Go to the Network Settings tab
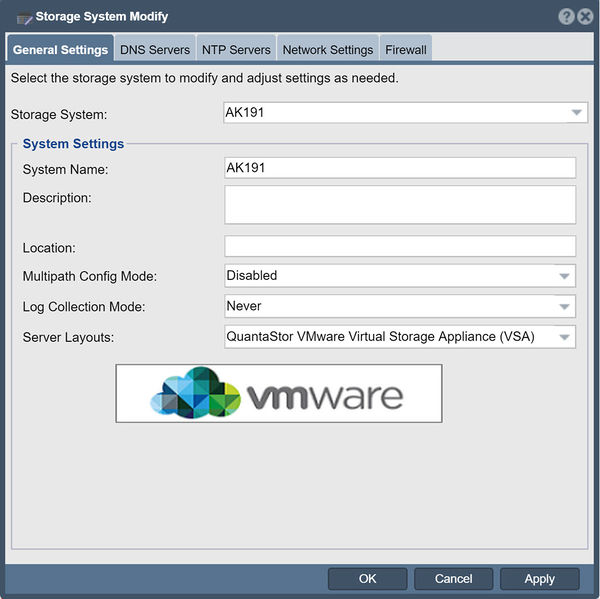The height and width of the screenshot is (599, 600). [x=328, y=50]
